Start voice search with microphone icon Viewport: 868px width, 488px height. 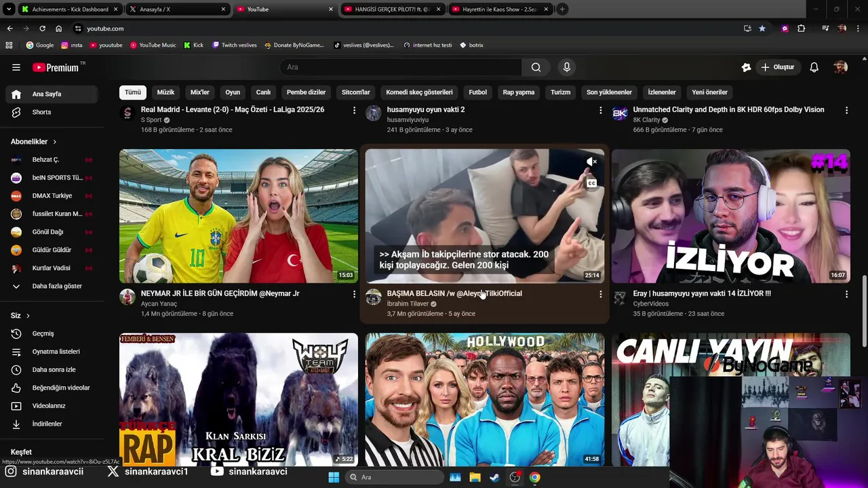[567, 67]
